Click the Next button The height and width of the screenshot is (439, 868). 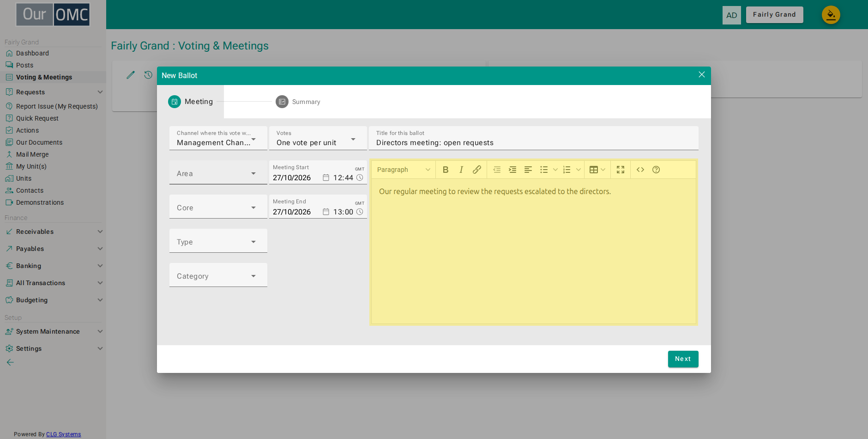(683, 359)
